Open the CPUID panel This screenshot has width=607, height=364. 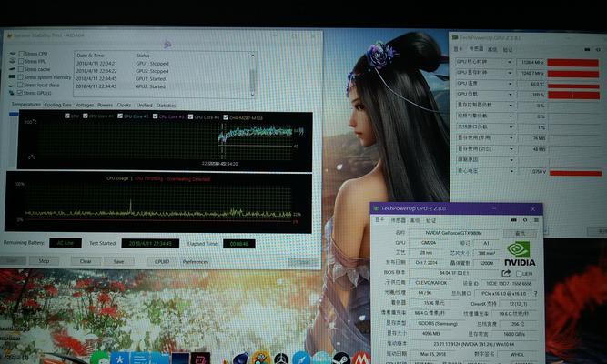coord(162,261)
